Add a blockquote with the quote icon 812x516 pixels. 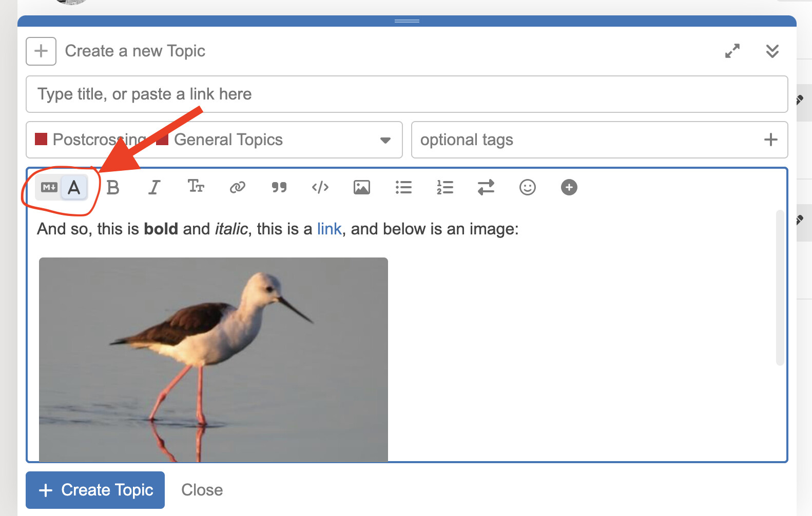tap(279, 188)
